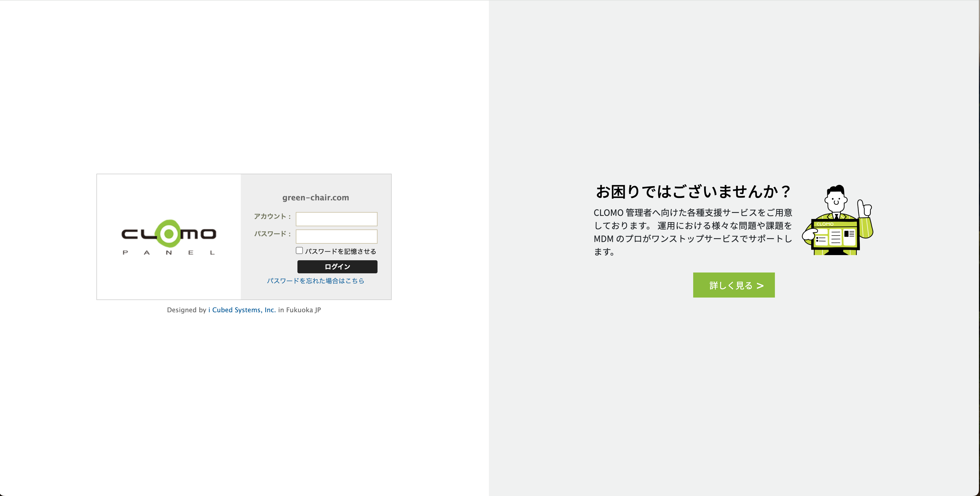
Task: Click the CLOMO PANEL logo
Action: [x=169, y=237]
